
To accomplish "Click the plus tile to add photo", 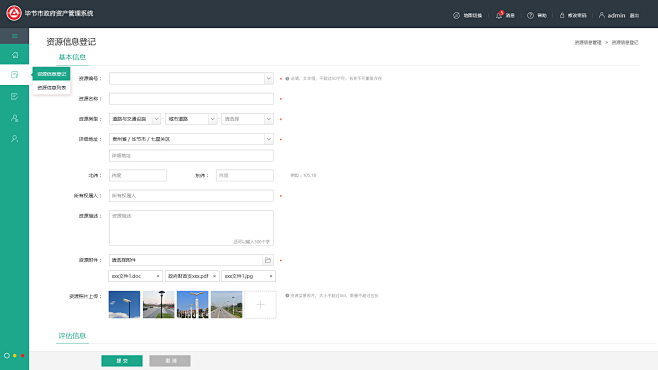I will point(260,305).
